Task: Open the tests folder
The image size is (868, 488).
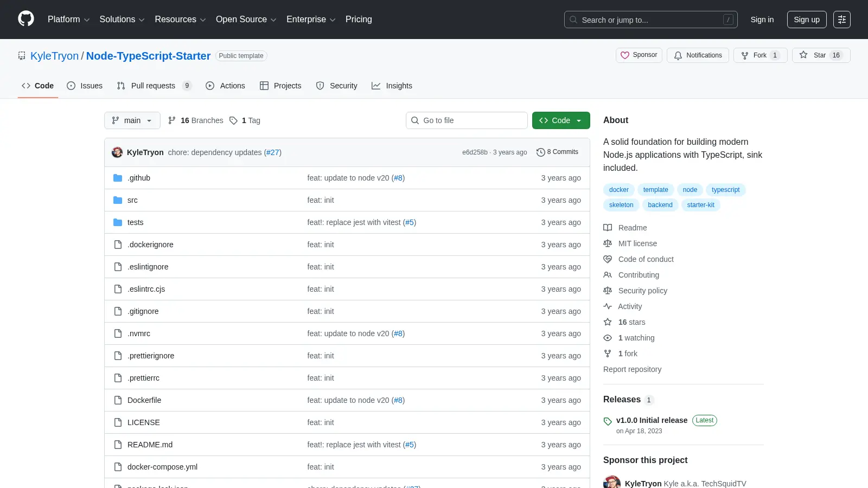Action: coord(135,222)
